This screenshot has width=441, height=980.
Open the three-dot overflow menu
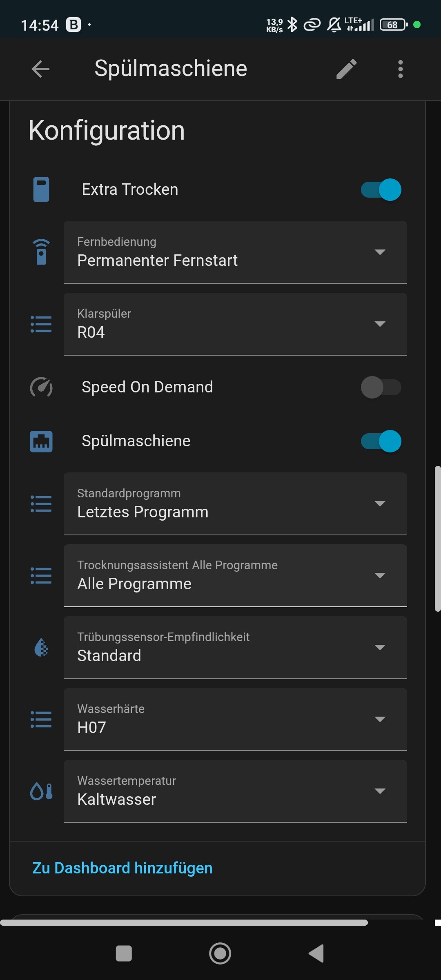400,69
